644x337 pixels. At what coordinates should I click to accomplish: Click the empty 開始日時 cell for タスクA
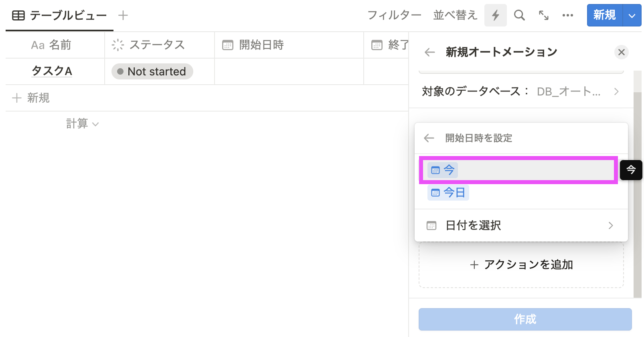click(x=289, y=71)
